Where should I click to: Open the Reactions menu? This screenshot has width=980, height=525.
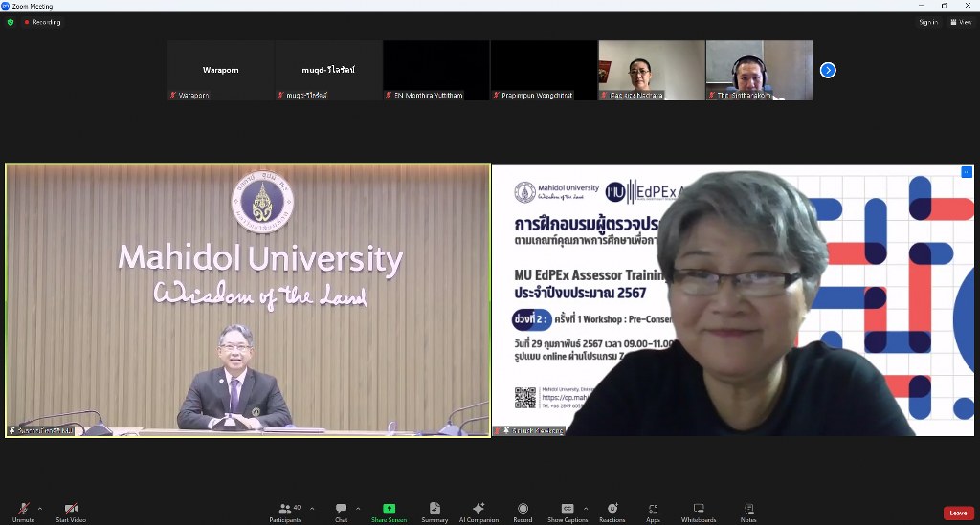click(612, 512)
